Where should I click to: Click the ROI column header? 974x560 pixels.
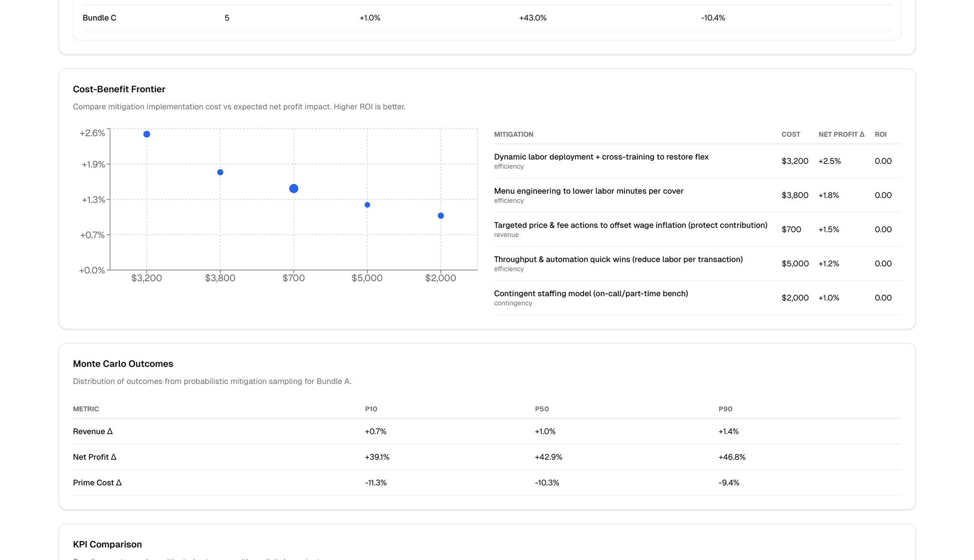[880, 135]
